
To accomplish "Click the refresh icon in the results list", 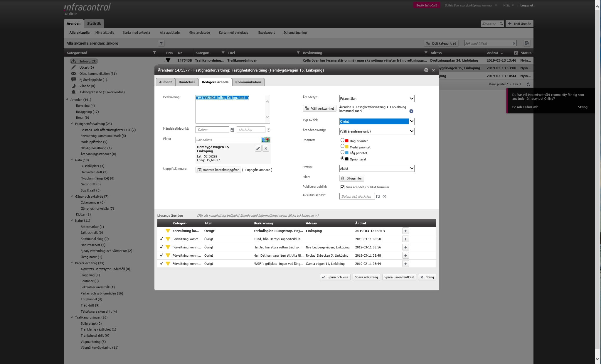I will click(528, 84).
